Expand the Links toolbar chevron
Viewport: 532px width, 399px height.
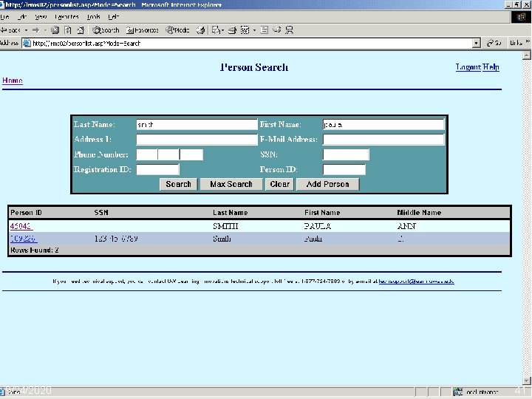click(x=528, y=42)
